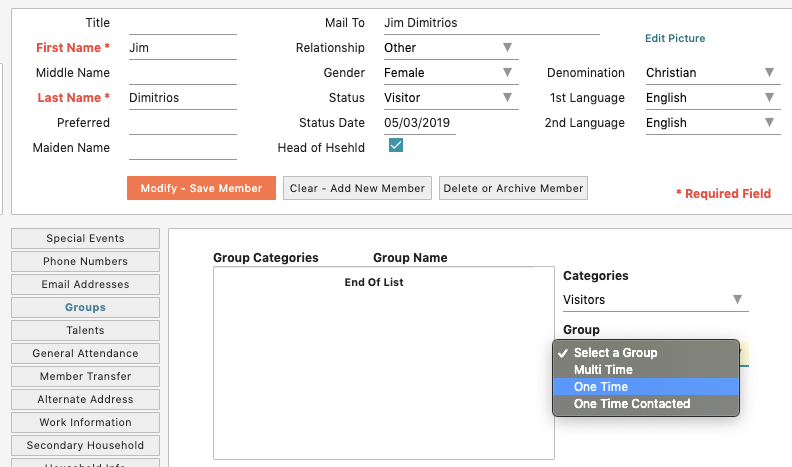Expand the 2nd Language dropdown

pyautogui.click(x=713, y=123)
